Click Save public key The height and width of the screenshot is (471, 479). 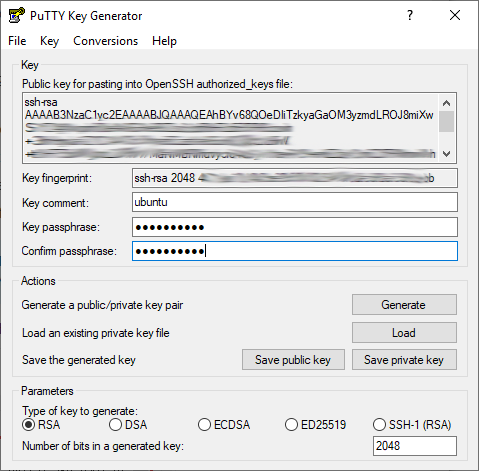pyautogui.click(x=293, y=360)
